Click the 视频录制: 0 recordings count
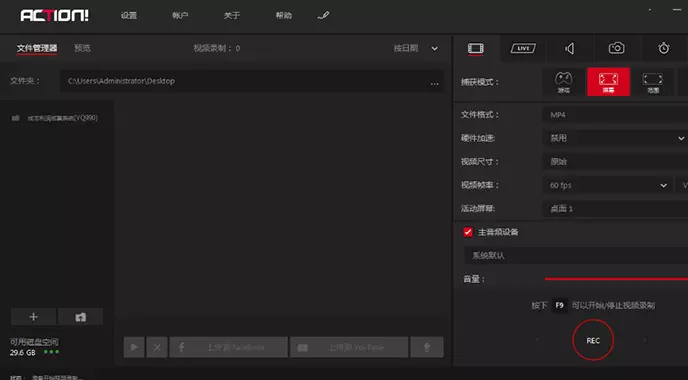 pos(217,48)
